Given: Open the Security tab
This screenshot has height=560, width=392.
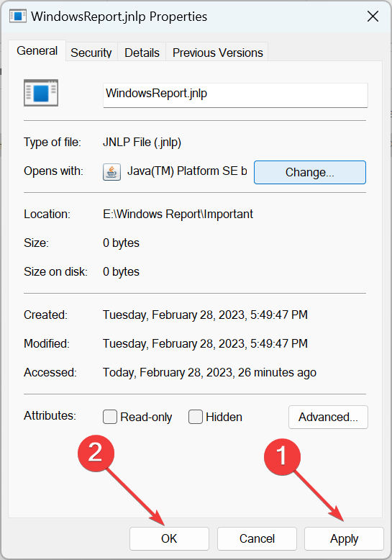Looking at the screenshot, I should 91,53.
